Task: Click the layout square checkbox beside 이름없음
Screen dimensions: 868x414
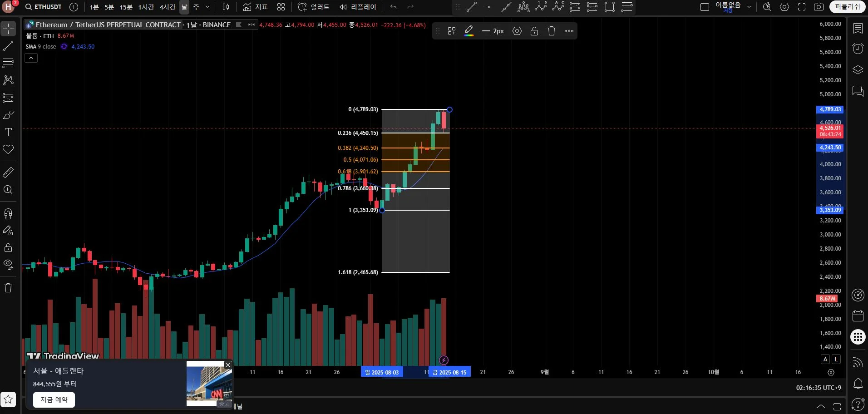Action: click(x=705, y=7)
